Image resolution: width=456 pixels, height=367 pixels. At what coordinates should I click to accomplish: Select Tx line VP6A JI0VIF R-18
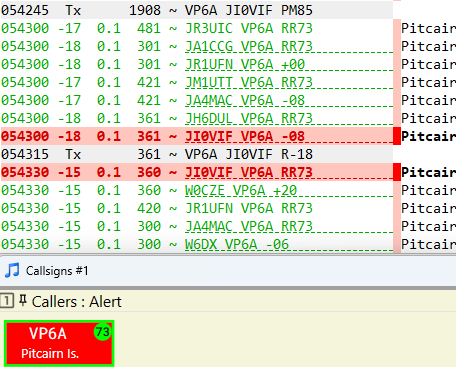click(x=196, y=154)
